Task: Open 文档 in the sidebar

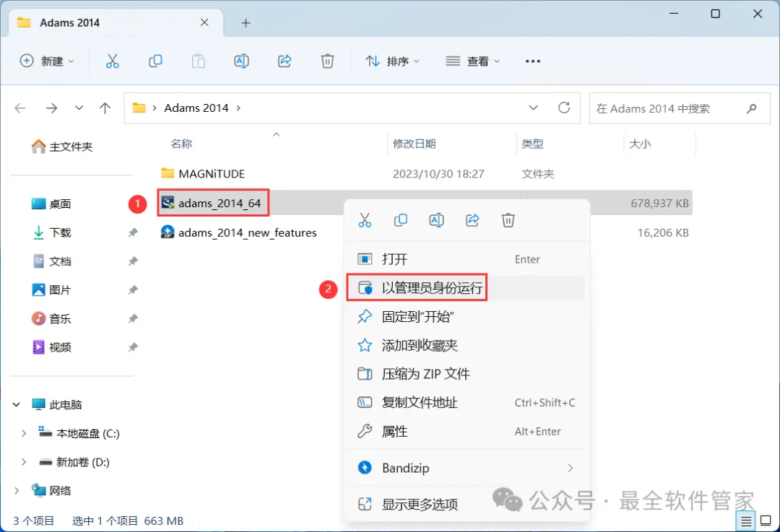Action: pos(52,261)
